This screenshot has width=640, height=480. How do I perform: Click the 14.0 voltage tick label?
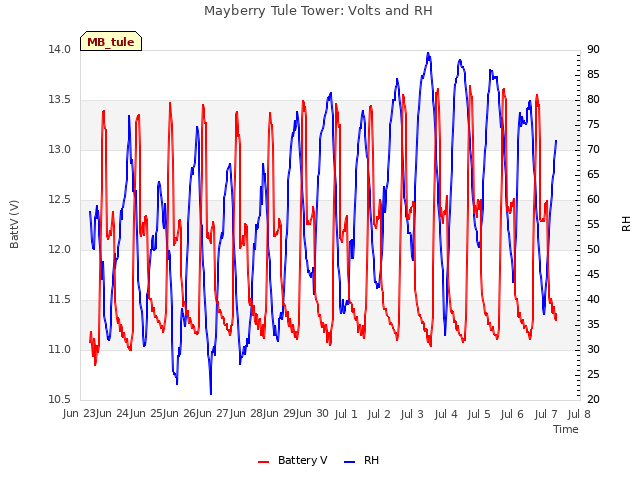point(60,49)
